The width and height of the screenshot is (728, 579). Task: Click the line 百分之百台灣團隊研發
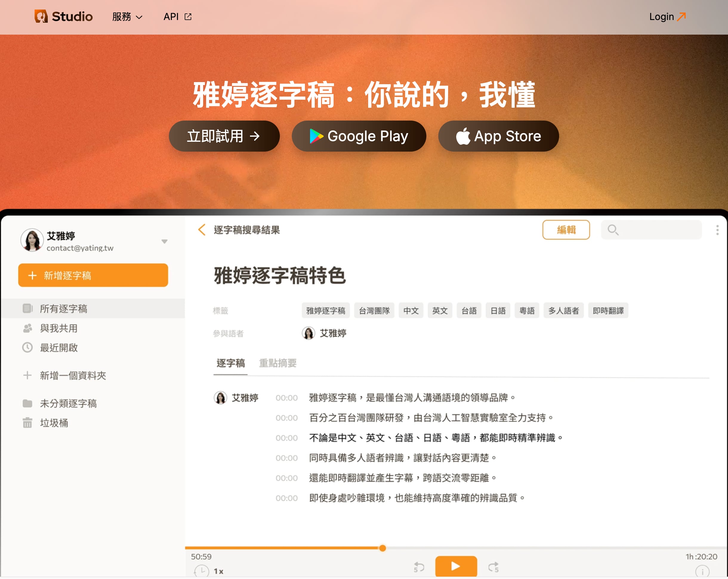coord(431,418)
